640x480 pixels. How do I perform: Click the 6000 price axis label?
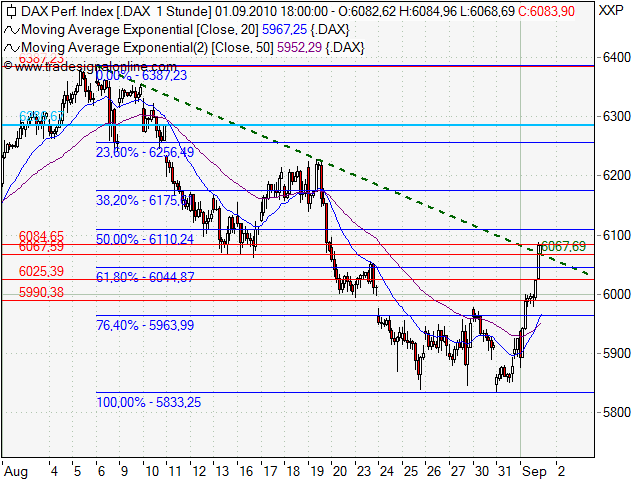617,294
